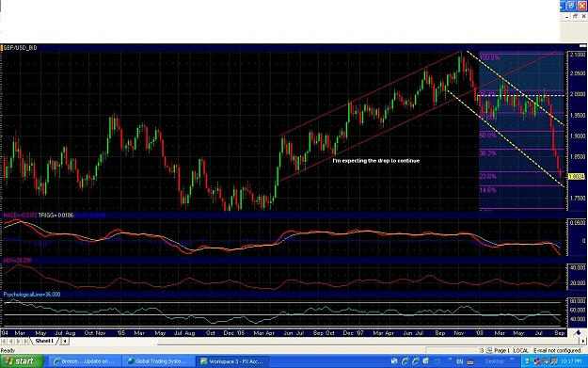The image size is (588, 368).
Task: Click the chart tools icon beside the date axis
Action: 577,333
